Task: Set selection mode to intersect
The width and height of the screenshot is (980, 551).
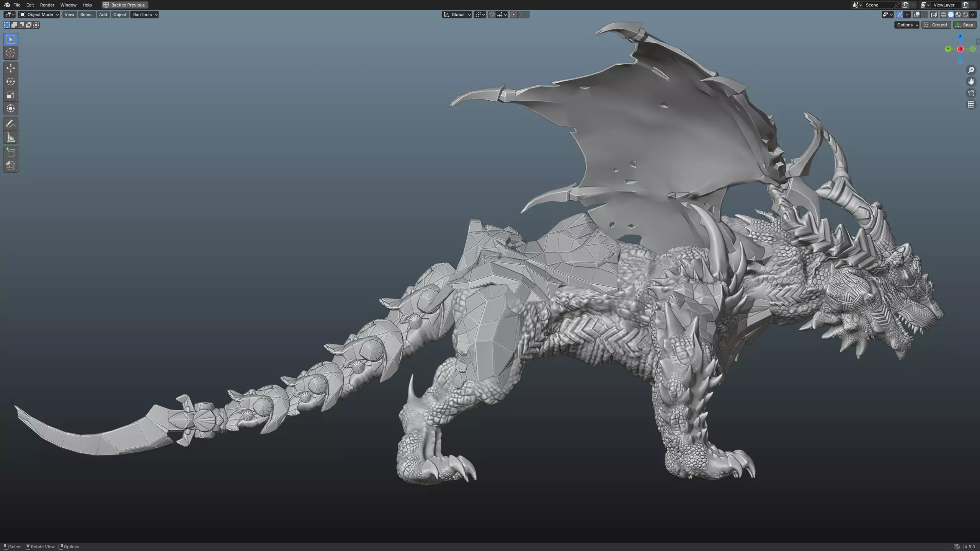Action: [36, 25]
